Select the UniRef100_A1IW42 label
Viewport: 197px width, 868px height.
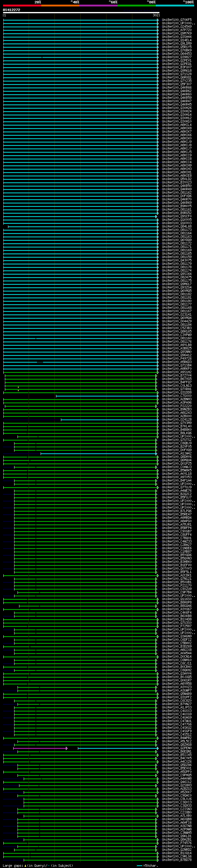click(177, 453)
